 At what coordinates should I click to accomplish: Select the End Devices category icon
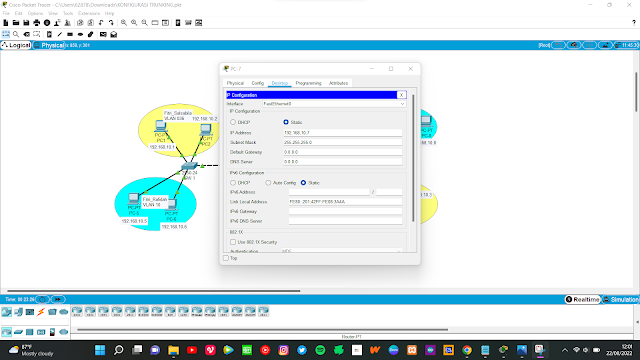click(x=18, y=312)
